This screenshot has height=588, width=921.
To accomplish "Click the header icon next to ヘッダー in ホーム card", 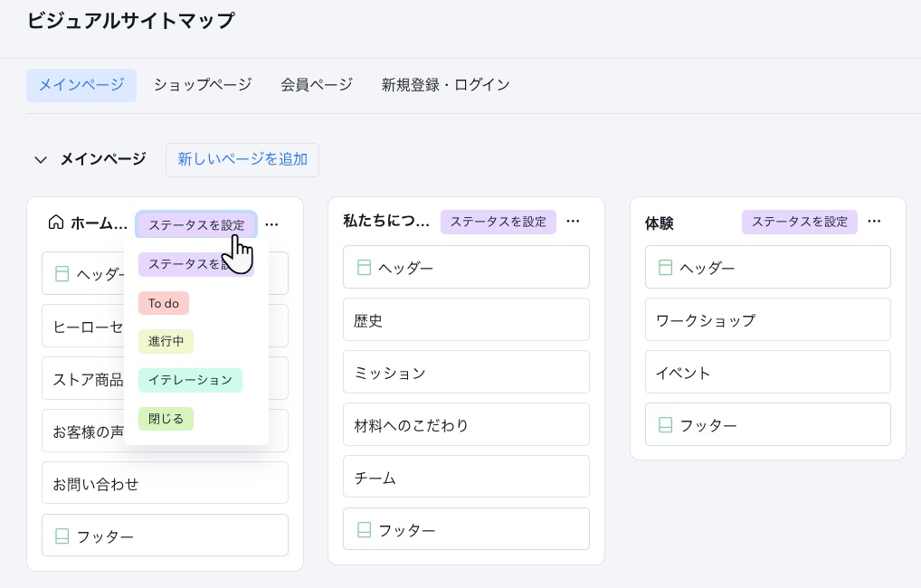I will 62,273.
